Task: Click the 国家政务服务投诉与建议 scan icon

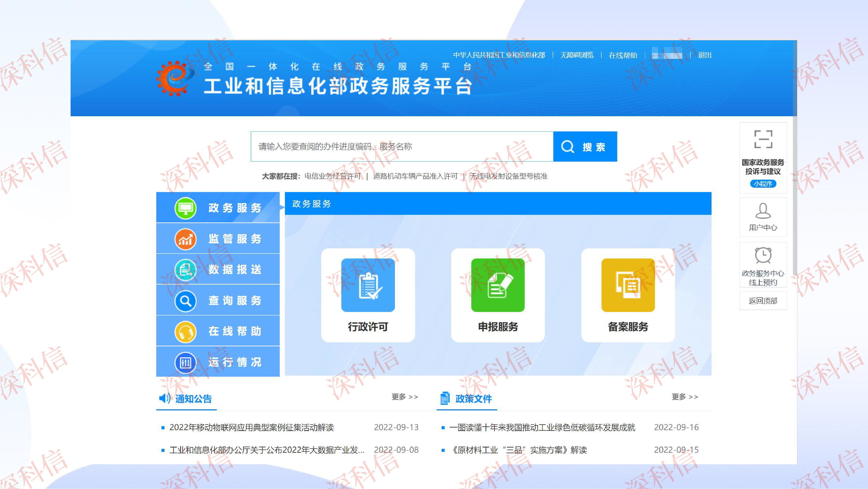Action: click(763, 139)
